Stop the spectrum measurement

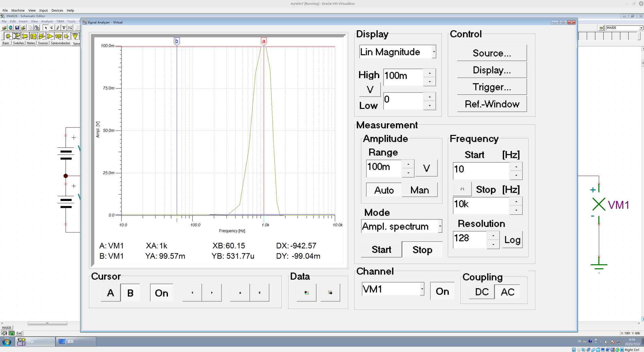coord(422,249)
